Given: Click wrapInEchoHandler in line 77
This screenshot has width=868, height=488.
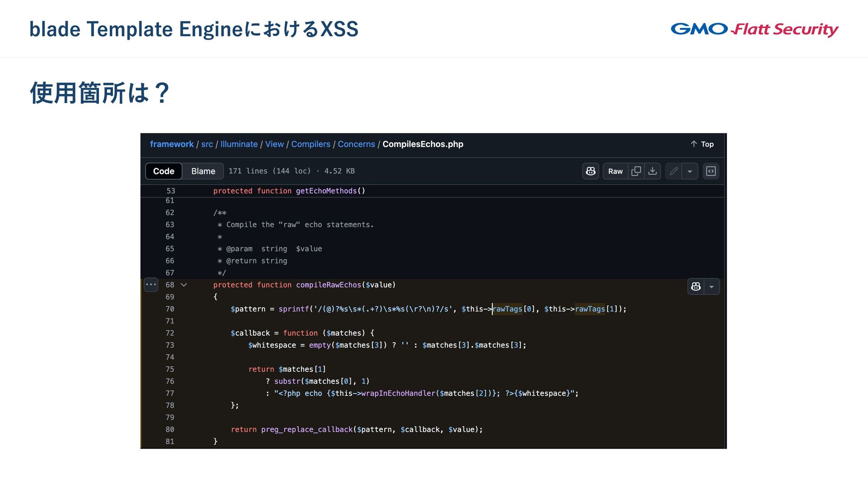Looking at the screenshot, I should coord(398,394).
